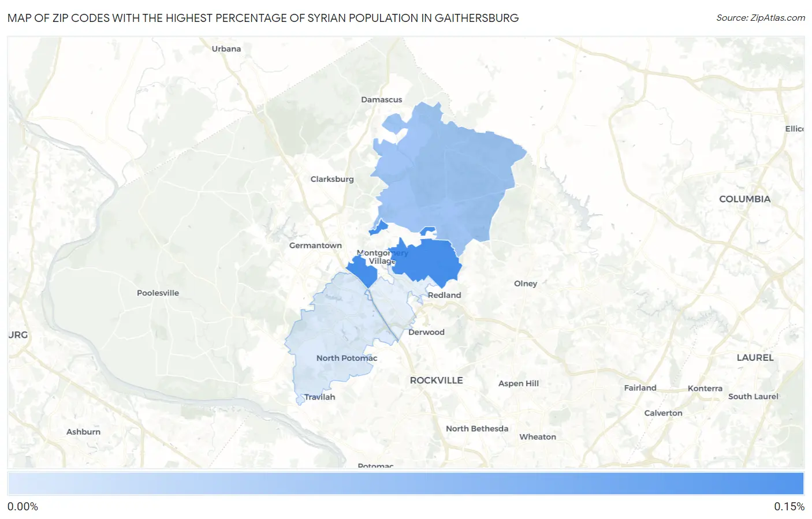Select the Ashburn place label
The width and height of the screenshot is (812, 519).
coord(83,432)
